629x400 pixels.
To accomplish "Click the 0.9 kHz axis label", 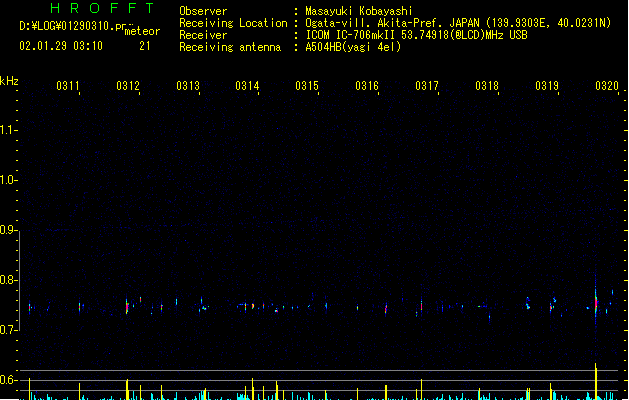I will 8,230.
